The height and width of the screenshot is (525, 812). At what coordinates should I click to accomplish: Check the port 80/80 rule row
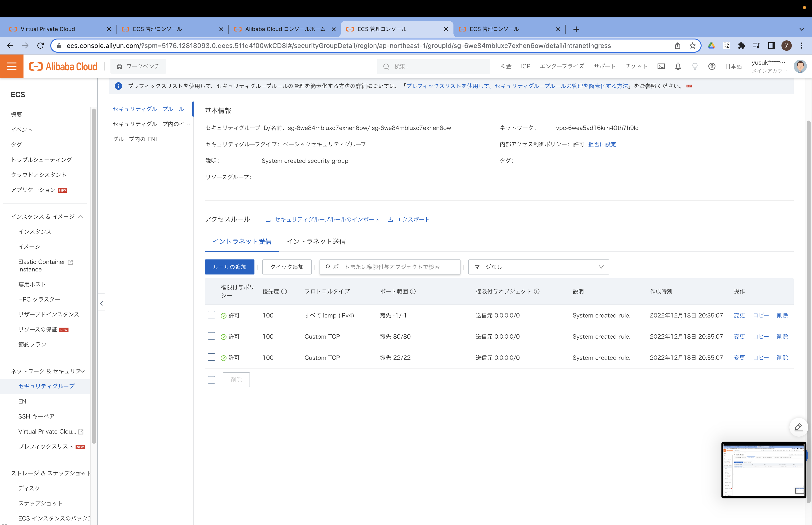(211, 336)
